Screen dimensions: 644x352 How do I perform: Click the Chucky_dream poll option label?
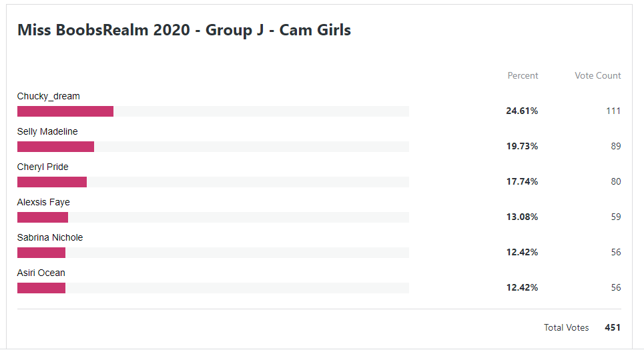49,97
